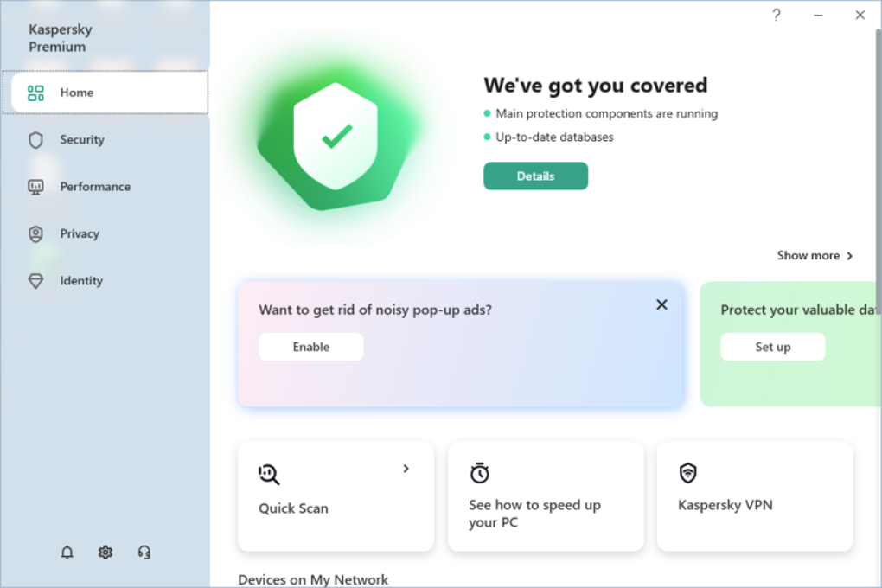
Task: Click the Home grid icon
Action: click(35, 93)
